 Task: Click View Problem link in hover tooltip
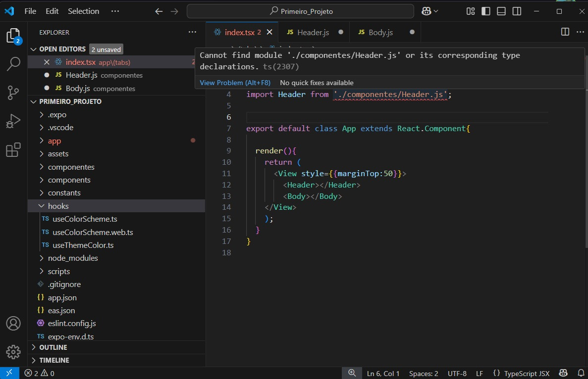pyautogui.click(x=235, y=83)
